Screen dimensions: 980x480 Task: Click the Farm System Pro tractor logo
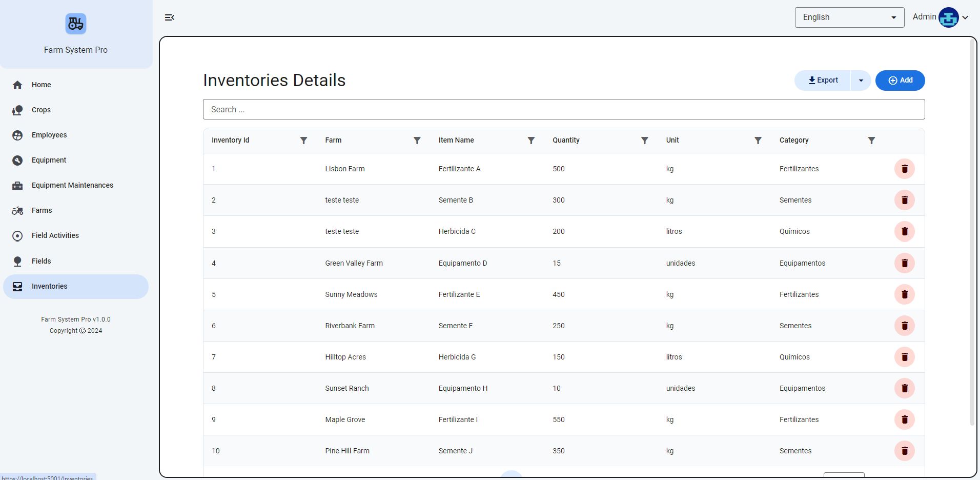pos(76,24)
